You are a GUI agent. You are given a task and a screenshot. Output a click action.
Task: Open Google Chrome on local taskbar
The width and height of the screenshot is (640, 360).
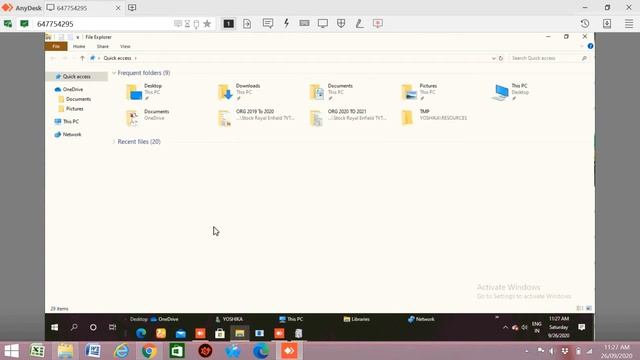(149, 351)
